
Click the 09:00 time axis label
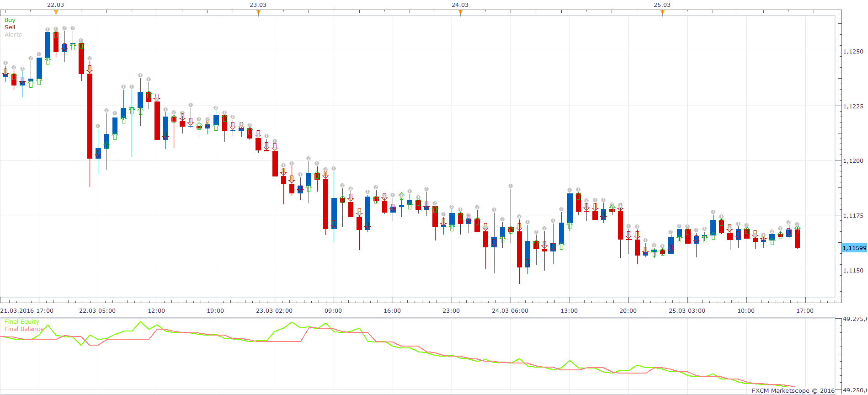tap(333, 311)
